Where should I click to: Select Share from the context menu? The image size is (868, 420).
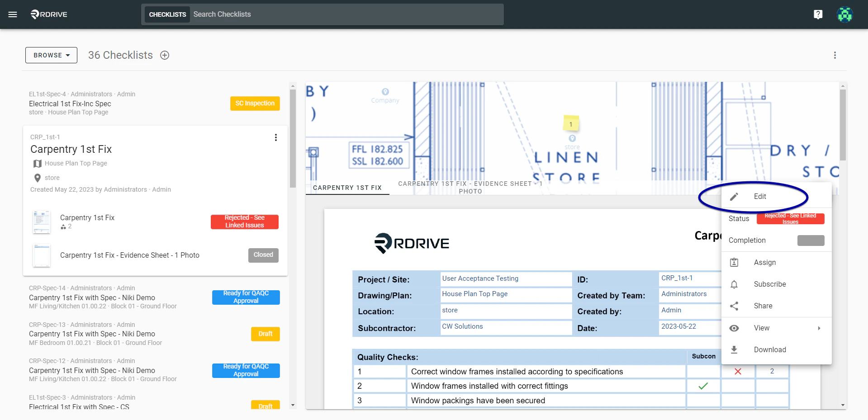(x=777, y=306)
